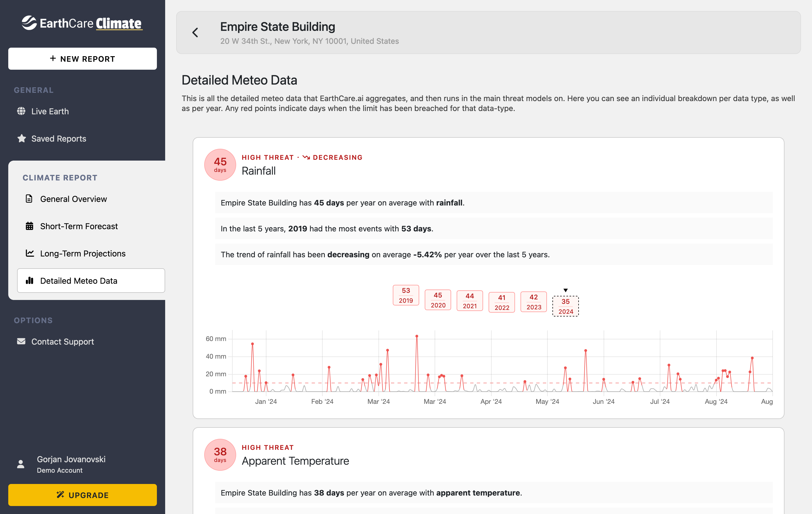This screenshot has height=514, width=812.
Task: Open Live Earth from the sidebar
Action: pyautogui.click(x=50, y=111)
